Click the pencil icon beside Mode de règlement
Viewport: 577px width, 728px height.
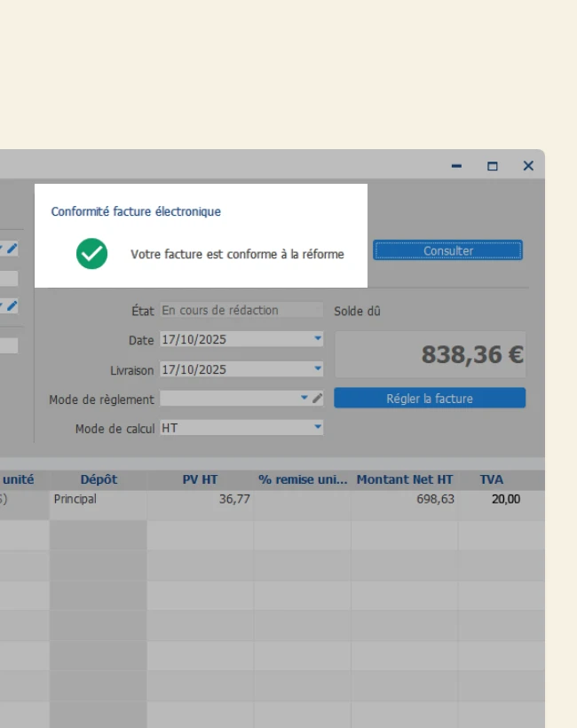(x=318, y=399)
